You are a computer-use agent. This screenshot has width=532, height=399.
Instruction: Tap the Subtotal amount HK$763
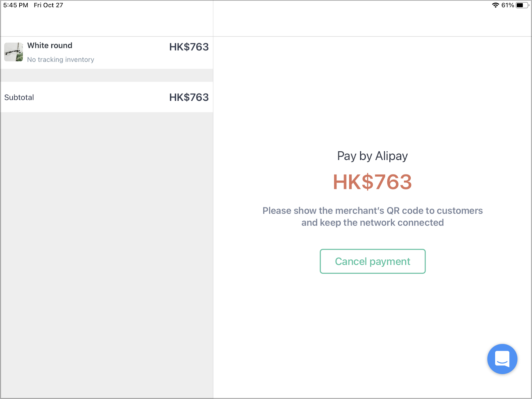(x=189, y=97)
